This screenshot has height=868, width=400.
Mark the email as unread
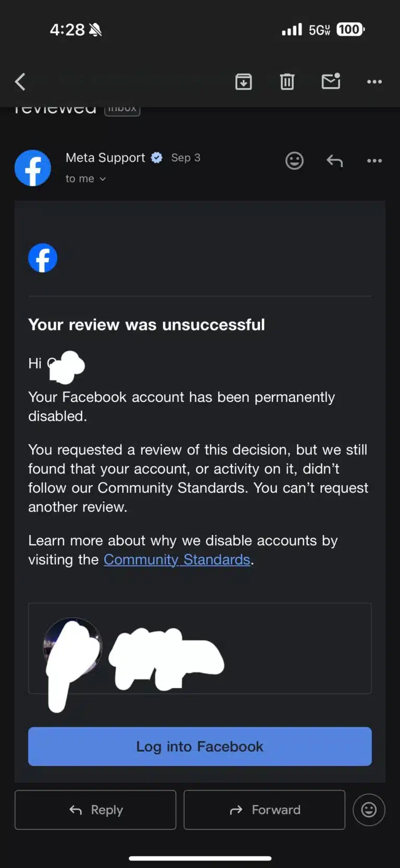tap(331, 81)
